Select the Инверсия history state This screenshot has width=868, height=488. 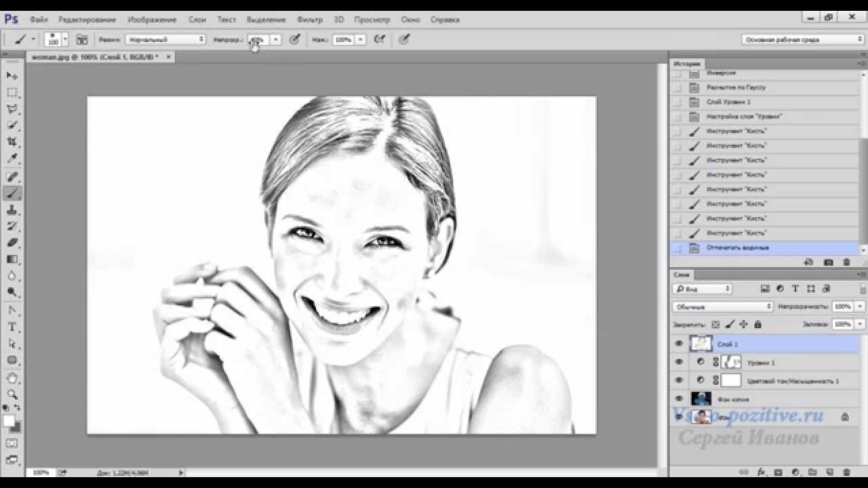tap(764, 73)
